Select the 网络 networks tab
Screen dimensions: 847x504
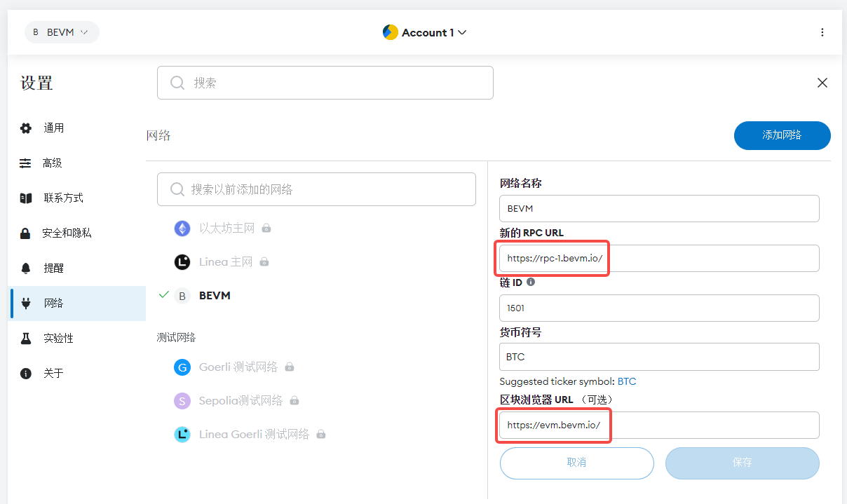tap(77, 303)
